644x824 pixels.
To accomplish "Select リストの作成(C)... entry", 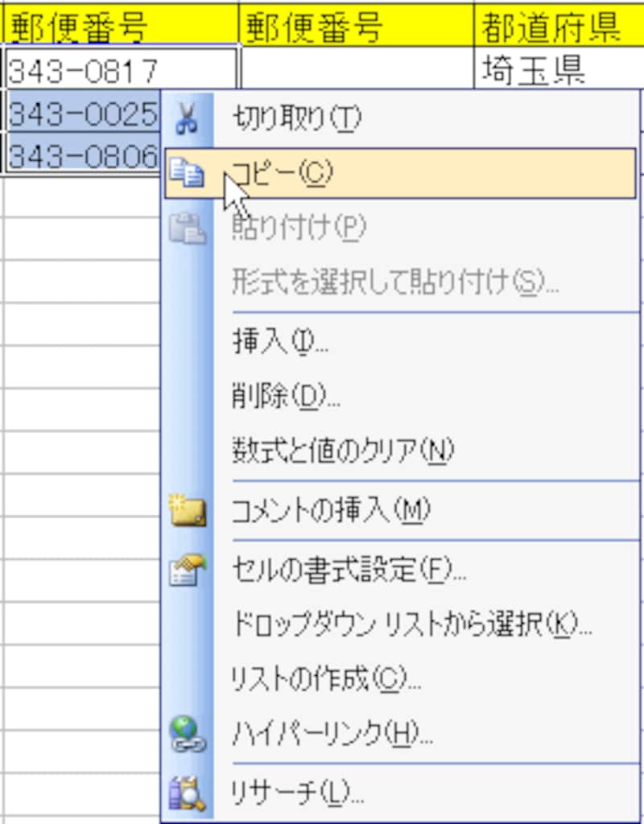I will (x=326, y=679).
